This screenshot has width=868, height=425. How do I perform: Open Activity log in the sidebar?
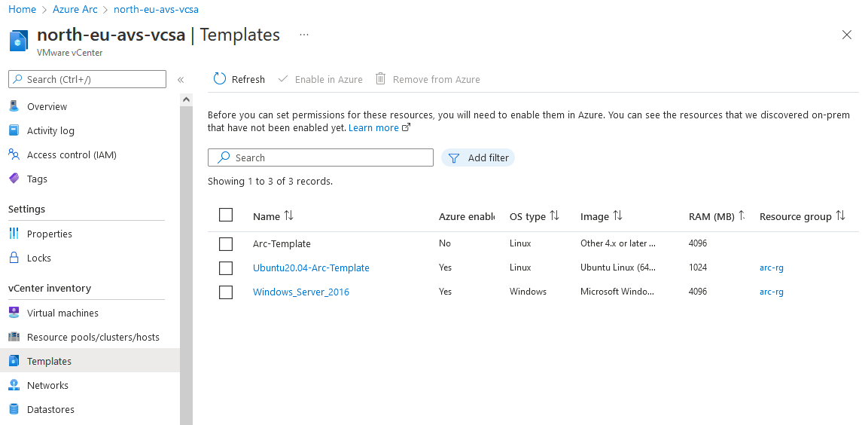point(50,131)
